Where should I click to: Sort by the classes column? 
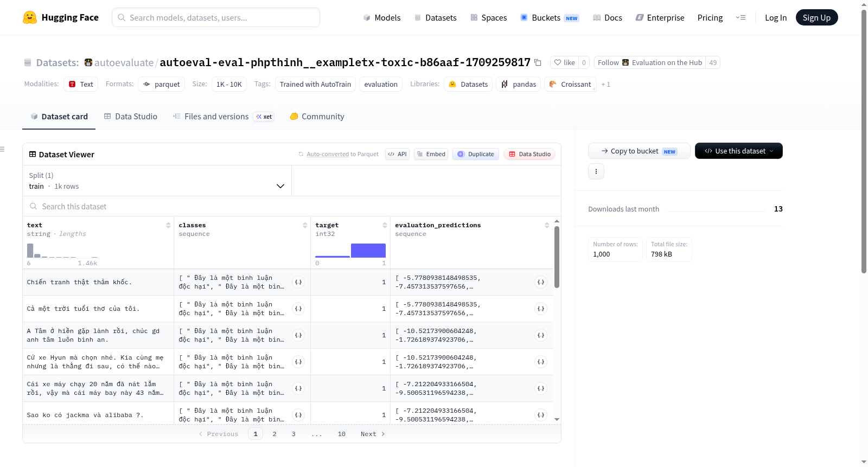point(305,225)
